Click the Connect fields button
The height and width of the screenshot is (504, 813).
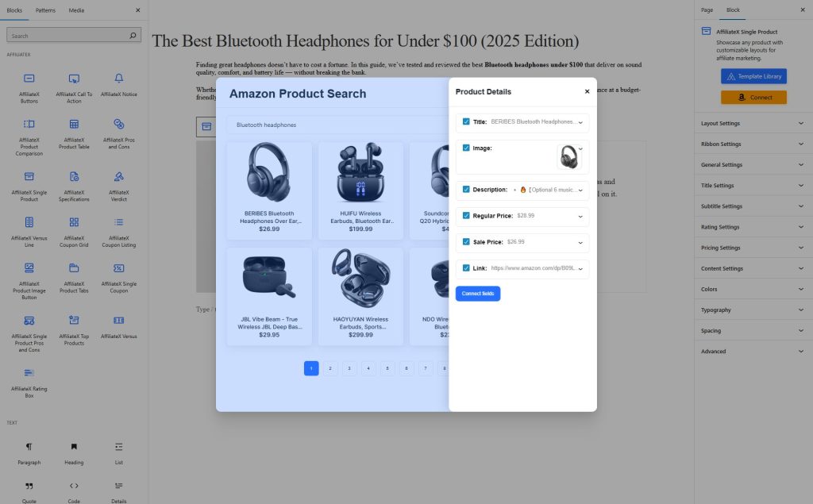pyautogui.click(x=477, y=294)
